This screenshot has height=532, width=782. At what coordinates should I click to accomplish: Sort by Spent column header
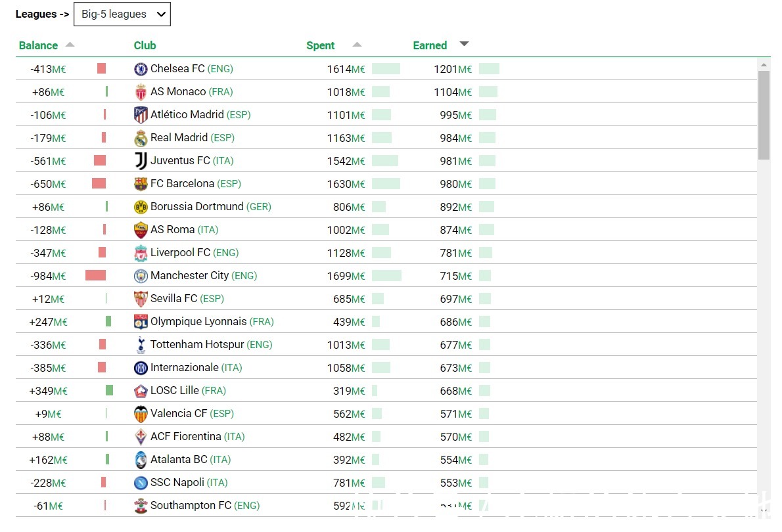pos(320,45)
